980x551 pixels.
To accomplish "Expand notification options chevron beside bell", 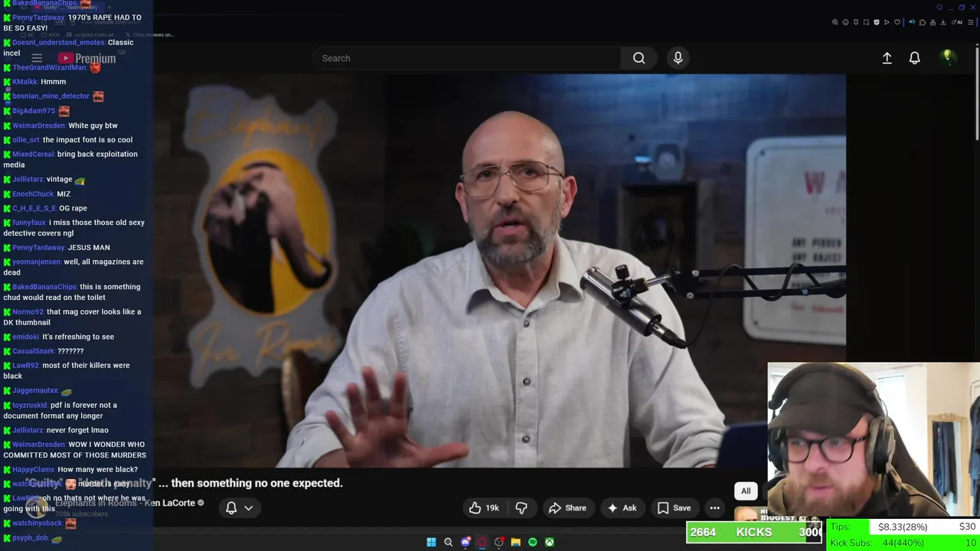I will click(248, 507).
